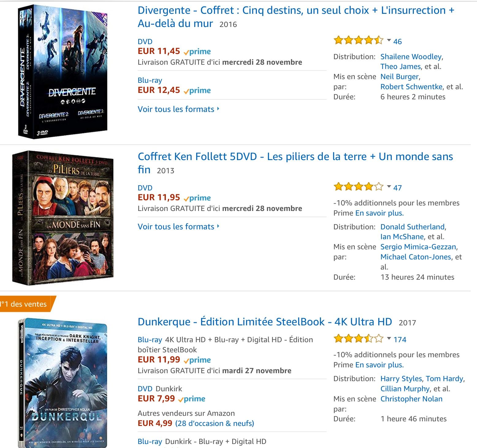Click Ken Follett coffret star rating
The height and width of the screenshot is (448, 477).
coord(358,186)
